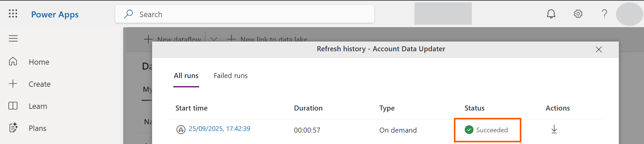Open the user account avatar
644x144 pixels.
(629, 14)
